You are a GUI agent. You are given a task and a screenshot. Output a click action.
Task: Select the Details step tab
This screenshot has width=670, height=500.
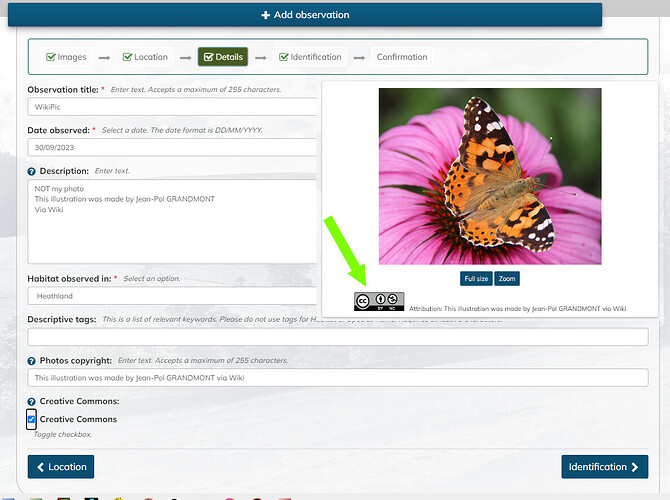coord(223,57)
